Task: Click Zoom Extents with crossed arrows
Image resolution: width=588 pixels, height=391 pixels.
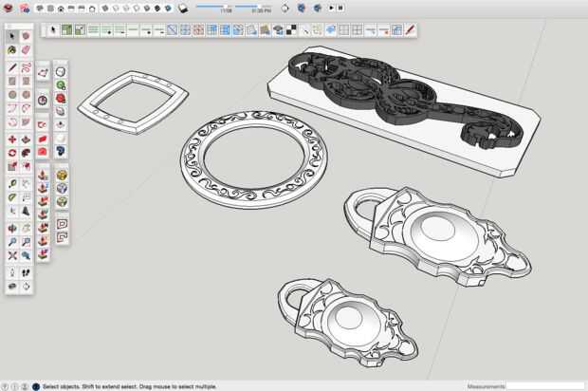Action: pyautogui.click(x=12, y=255)
